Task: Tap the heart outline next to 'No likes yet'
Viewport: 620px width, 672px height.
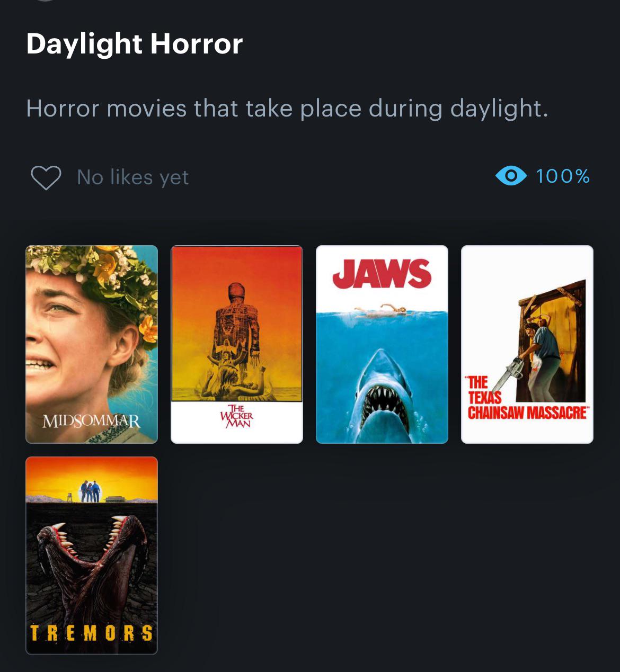Action: click(45, 177)
